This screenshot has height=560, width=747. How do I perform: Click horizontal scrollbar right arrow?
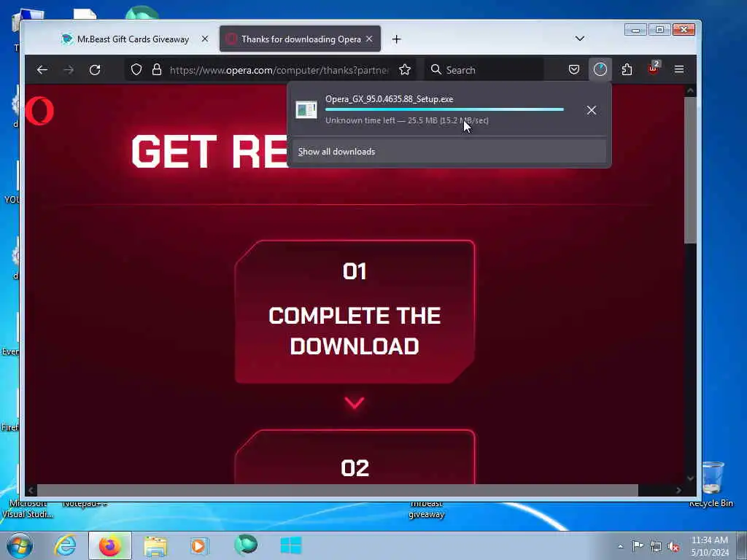point(678,491)
